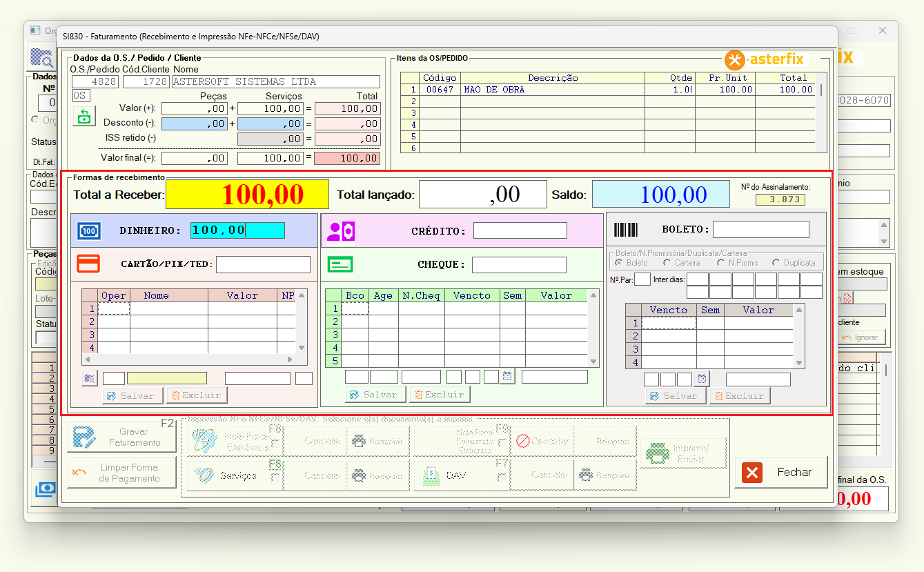This screenshot has height=572, width=924.
Task: Click Limpar Forma de Pagamento button
Action: coord(121,473)
